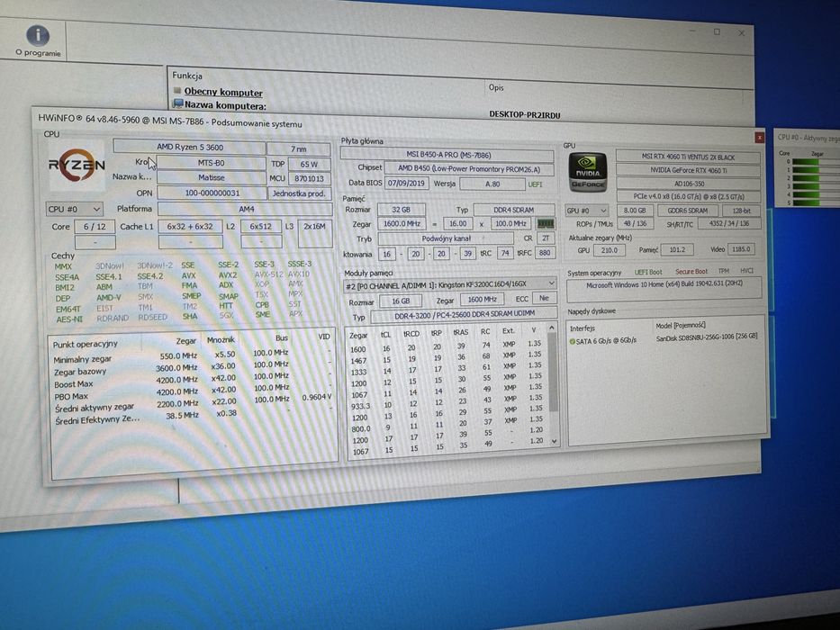Click Cache L1 6x32 + 6x32 field

click(190, 227)
